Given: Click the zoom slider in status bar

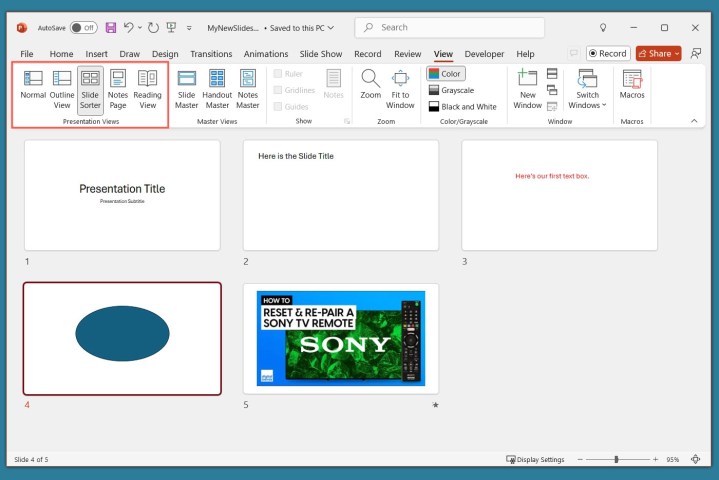Looking at the screenshot, I should (x=616, y=460).
